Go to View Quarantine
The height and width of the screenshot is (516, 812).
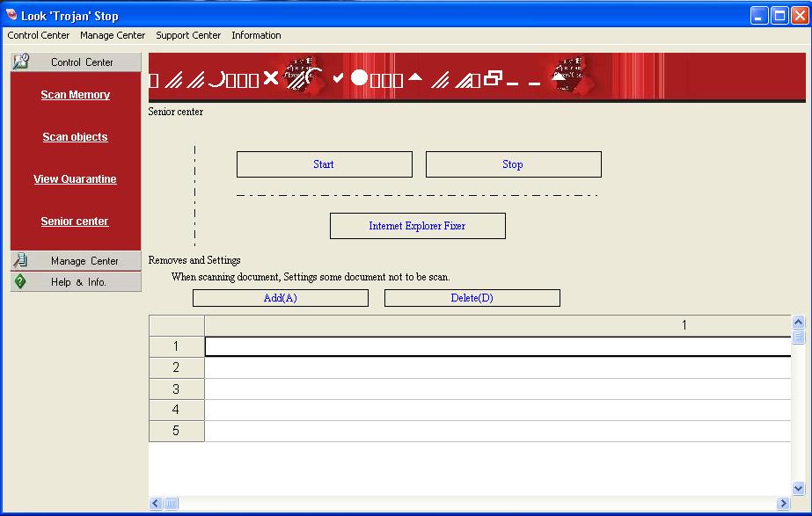point(75,179)
